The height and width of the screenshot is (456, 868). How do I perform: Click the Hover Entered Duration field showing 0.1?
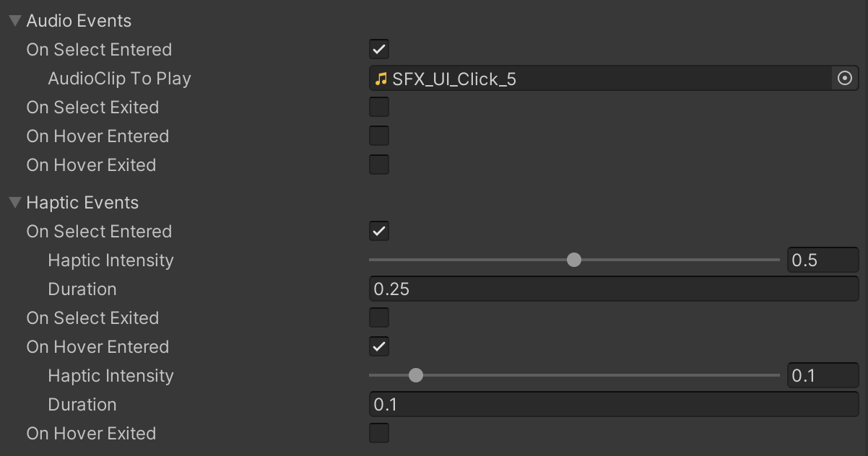pyautogui.click(x=612, y=405)
